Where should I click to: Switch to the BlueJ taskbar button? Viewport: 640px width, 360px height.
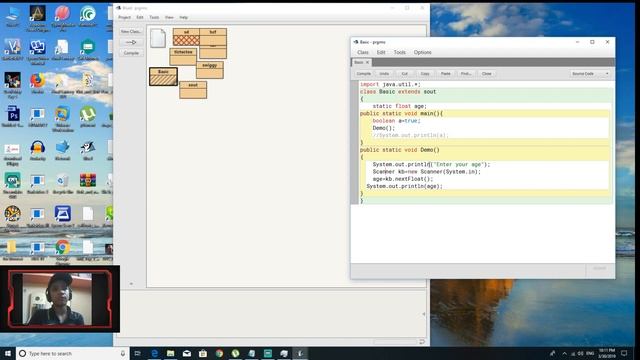coord(300,353)
